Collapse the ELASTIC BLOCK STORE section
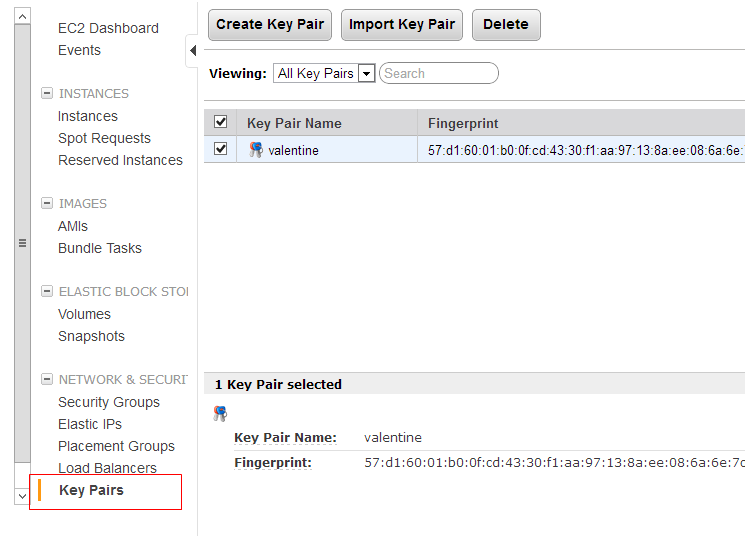 tap(47, 291)
